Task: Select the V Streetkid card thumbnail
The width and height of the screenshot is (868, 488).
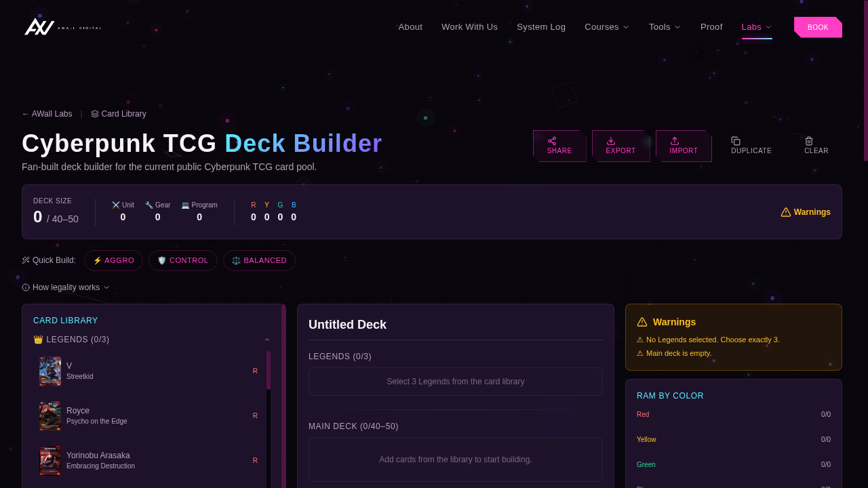Action: coord(50,371)
